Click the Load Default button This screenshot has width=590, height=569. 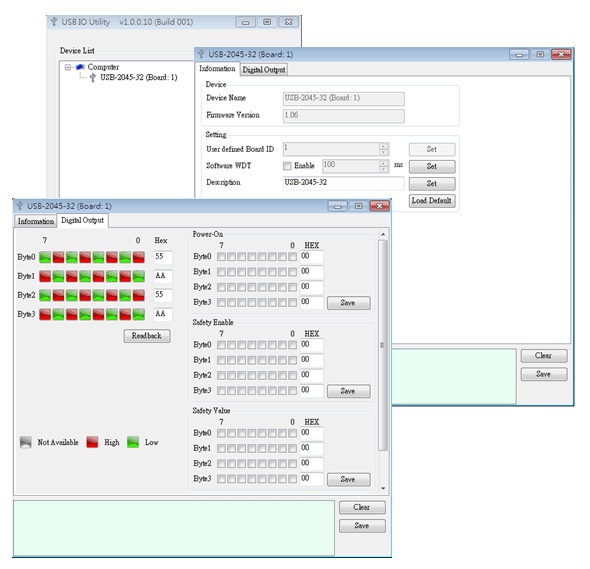coord(432,200)
